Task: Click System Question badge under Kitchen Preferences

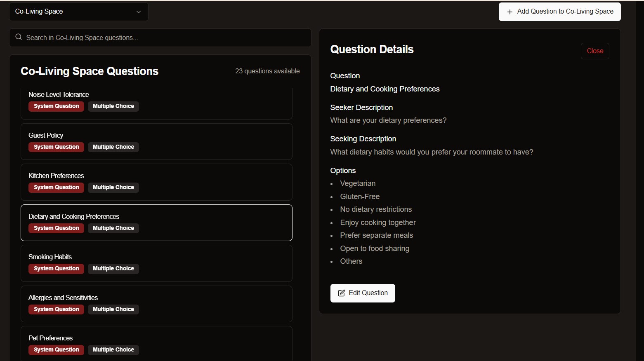Action: pyautogui.click(x=56, y=188)
